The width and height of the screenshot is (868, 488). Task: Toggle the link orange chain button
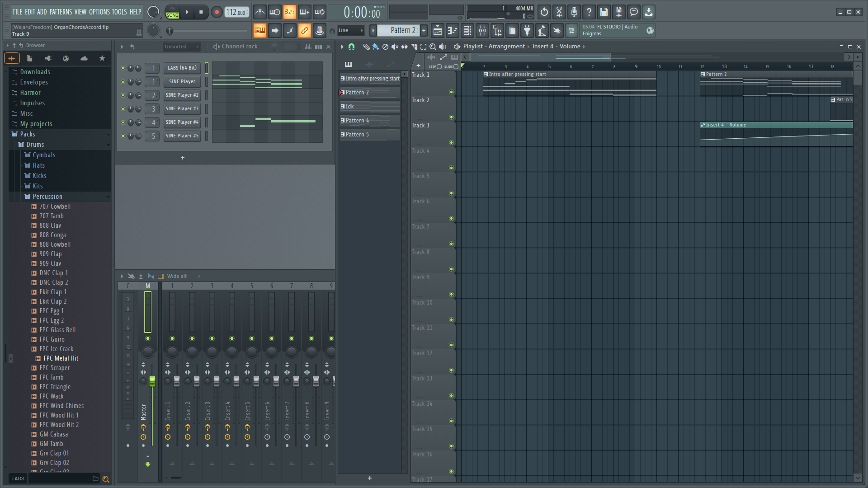[304, 31]
